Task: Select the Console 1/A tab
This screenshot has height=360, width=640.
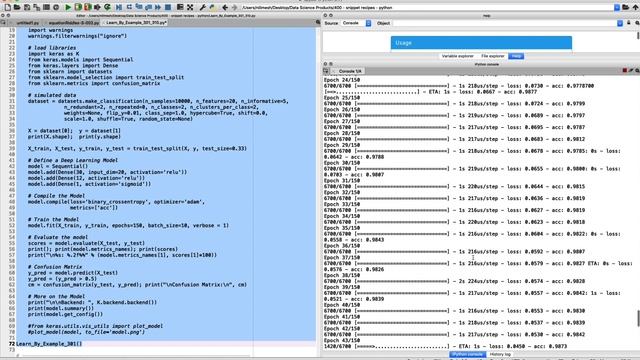Action: click(349, 71)
